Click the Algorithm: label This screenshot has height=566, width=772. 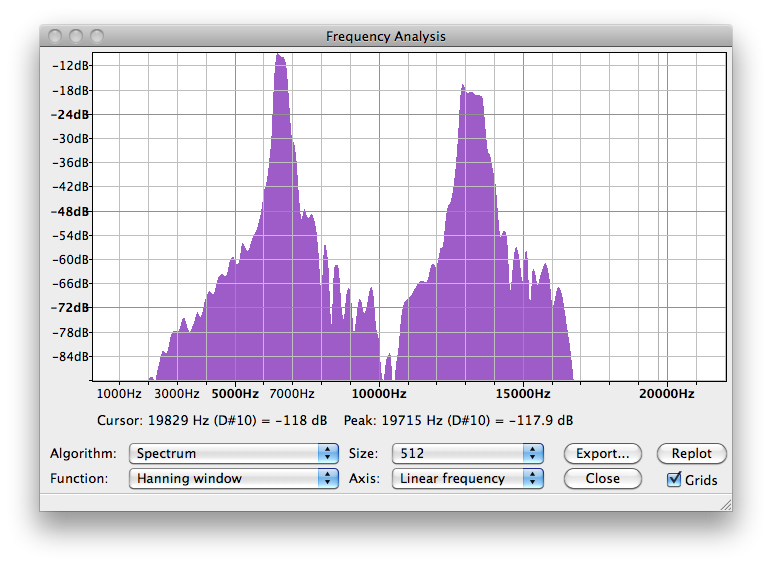tap(83, 453)
